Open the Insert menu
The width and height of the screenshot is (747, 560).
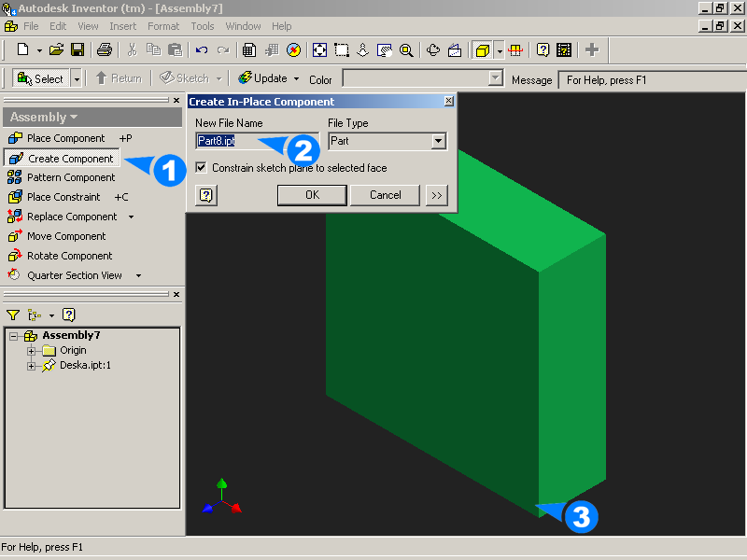click(x=122, y=26)
